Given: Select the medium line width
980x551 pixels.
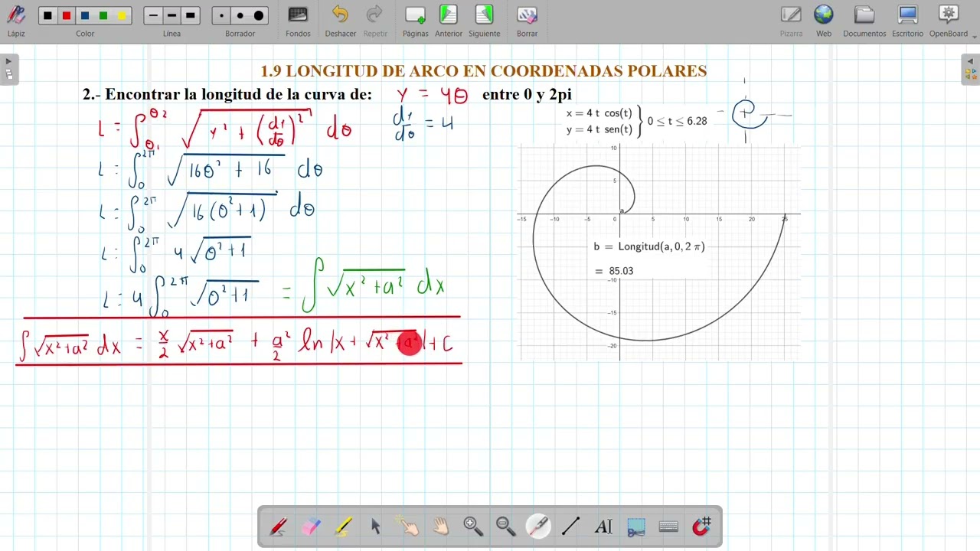Looking at the screenshot, I should click(x=171, y=15).
